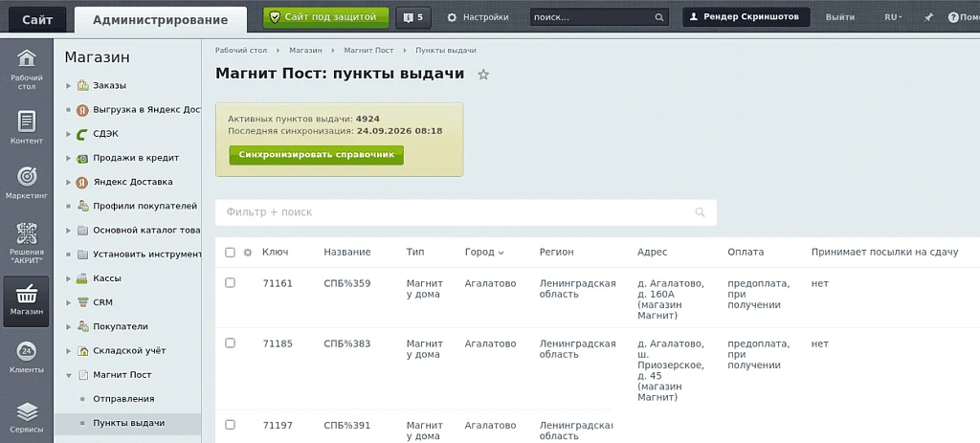The width and height of the screenshot is (980, 443).
Task: Expand the Продажи в кредит node
Action: tap(69, 158)
